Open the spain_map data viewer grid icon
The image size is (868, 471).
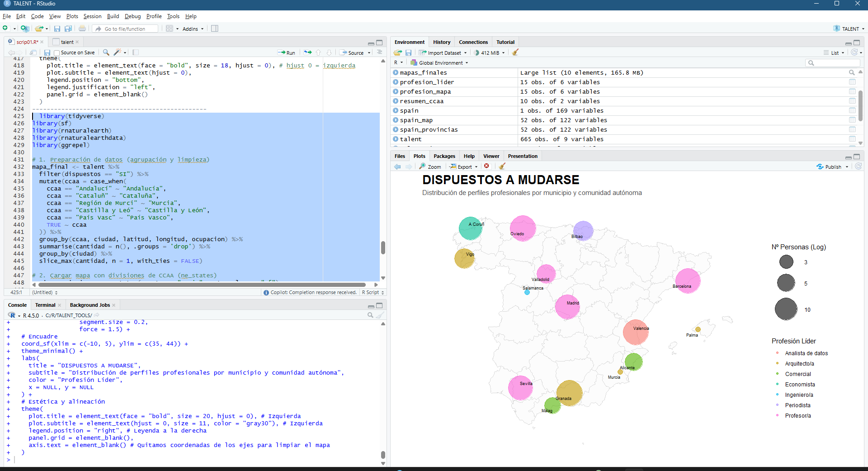pyautogui.click(x=852, y=120)
